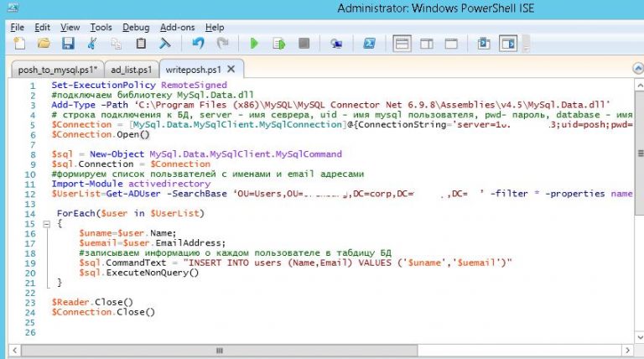Open the Help menu
The height and width of the screenshot is (359, 644).
(215, 28)
